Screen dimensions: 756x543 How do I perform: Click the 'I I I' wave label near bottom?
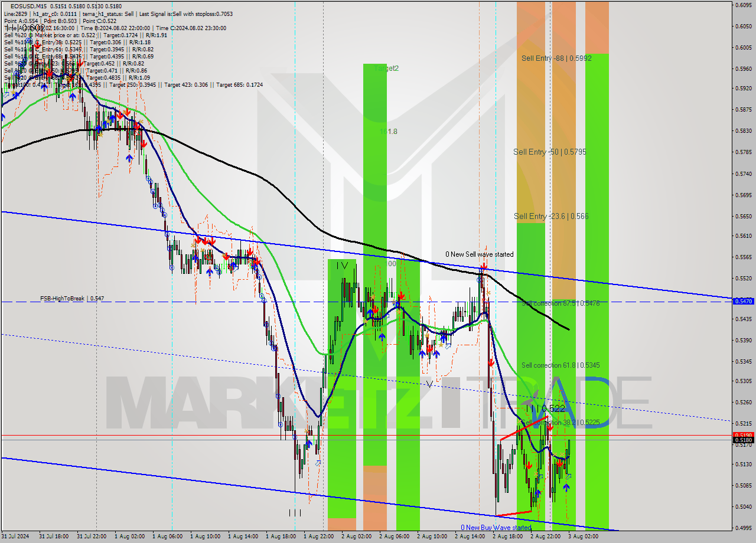tap(295, 513)
